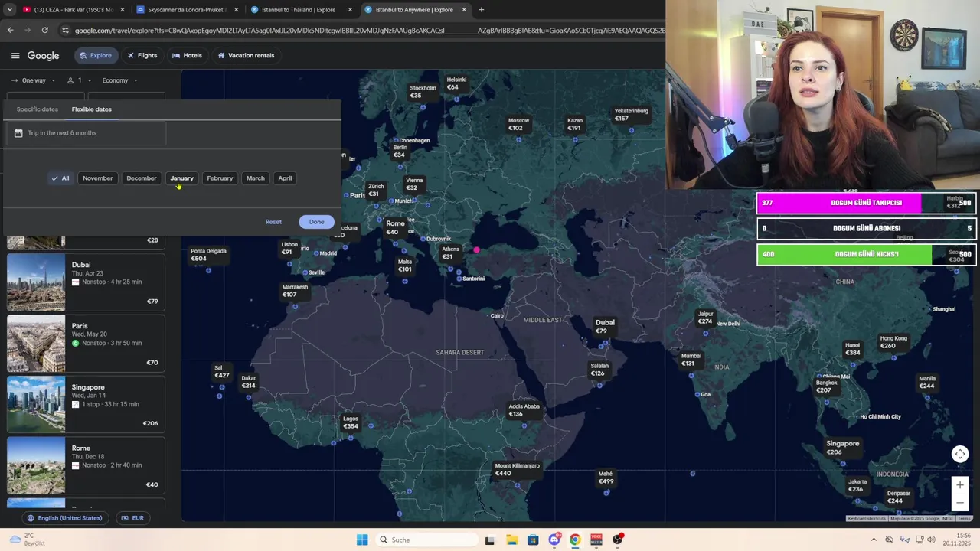The height and width of the screenshot is (551, 980).
Task: Select the April month chip
Action: [285, 178]
